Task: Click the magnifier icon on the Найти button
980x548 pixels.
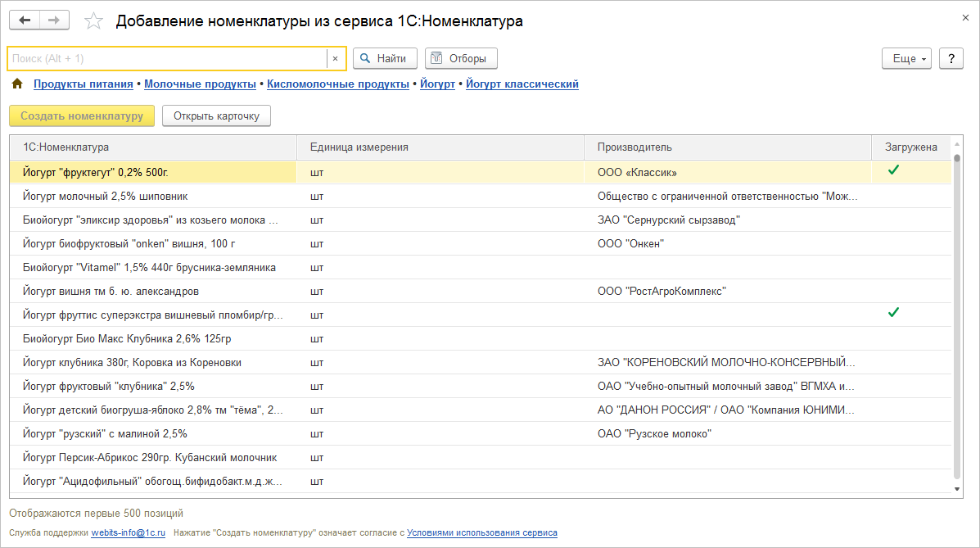Action: (x=363, y=57)
